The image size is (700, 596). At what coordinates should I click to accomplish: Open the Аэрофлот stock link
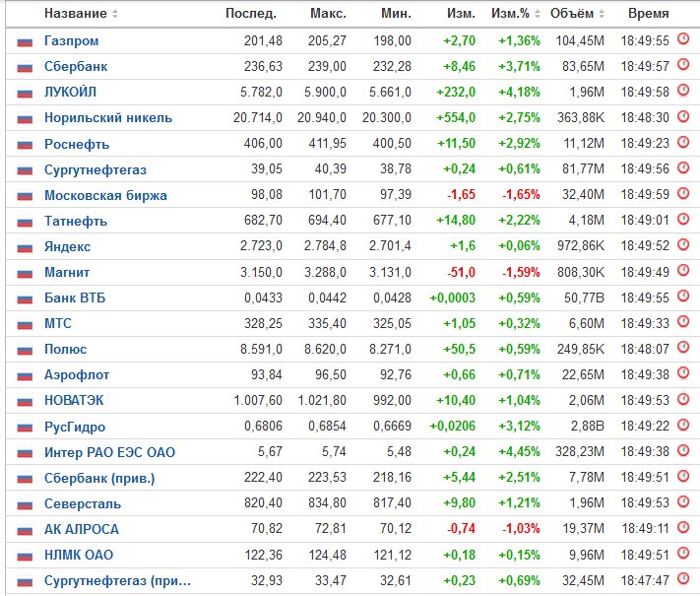[x=77, y=375]
